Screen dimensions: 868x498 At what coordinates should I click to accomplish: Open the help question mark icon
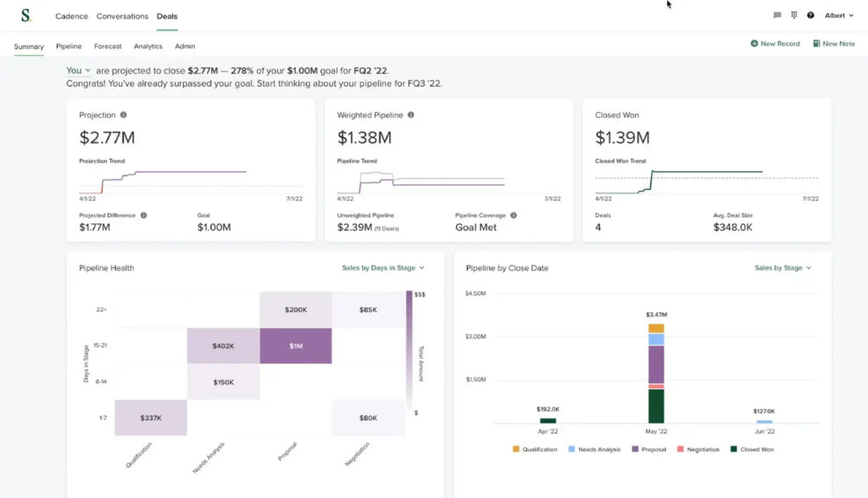tap(810, 15)
